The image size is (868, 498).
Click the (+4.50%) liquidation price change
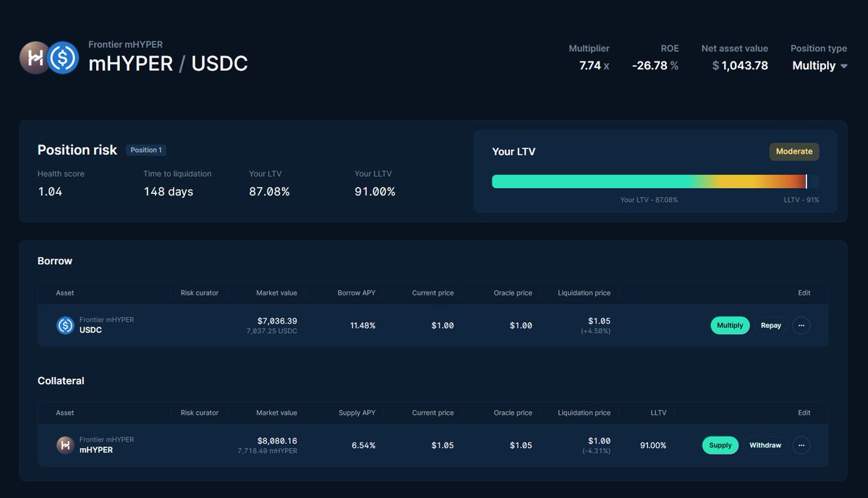tap(595, 331)
